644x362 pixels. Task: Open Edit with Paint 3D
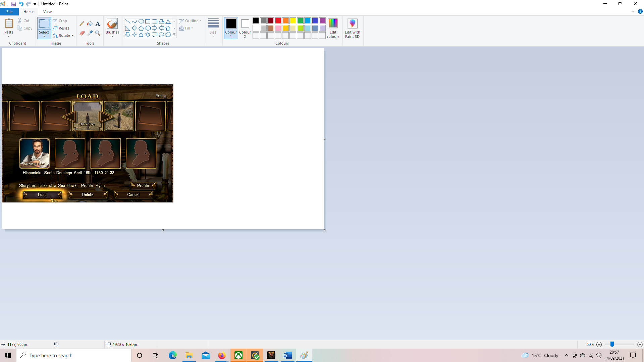pos(352,28)
